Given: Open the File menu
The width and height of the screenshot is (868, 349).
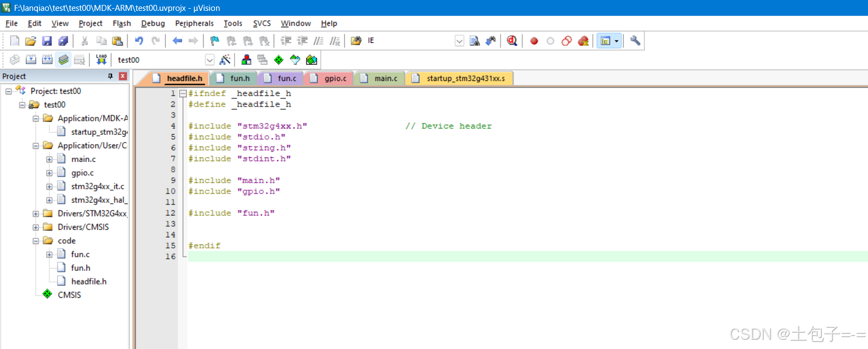Looking at the screenshot, I should [x=11, y=23].
